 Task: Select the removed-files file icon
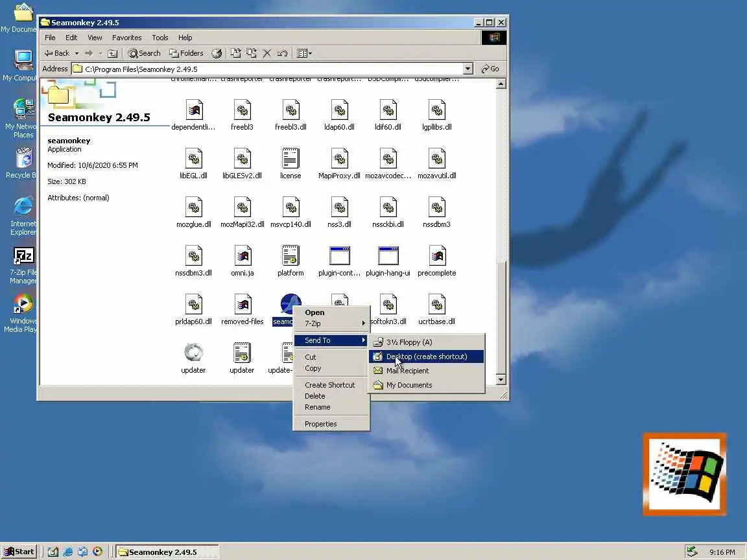(243, 304)
